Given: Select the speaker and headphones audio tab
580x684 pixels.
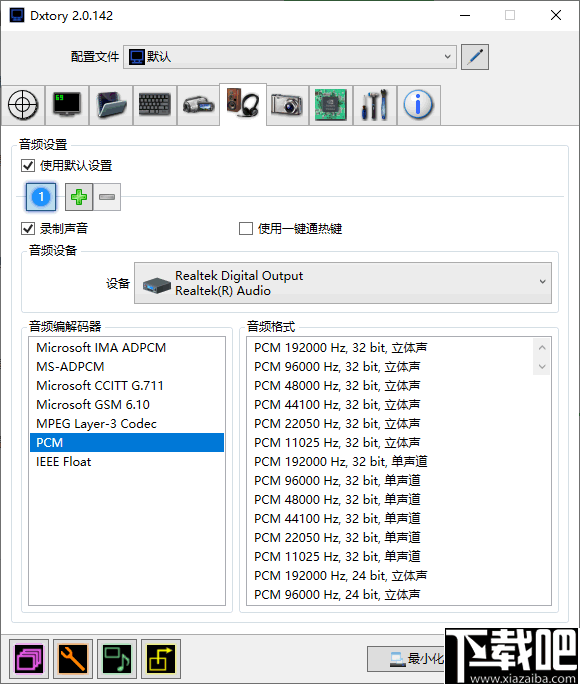Looking at the screenshot, I should click(243, 104).
